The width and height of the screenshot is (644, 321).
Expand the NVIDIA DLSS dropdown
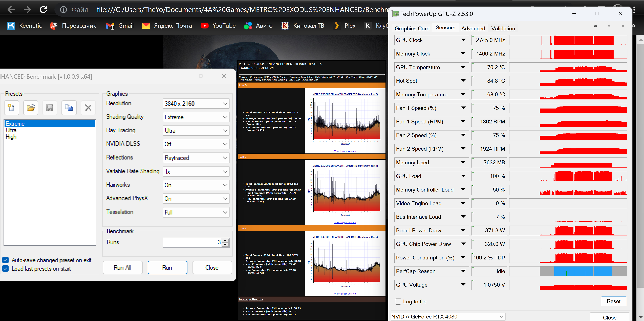pyautogui.click(x=196, y=144)
